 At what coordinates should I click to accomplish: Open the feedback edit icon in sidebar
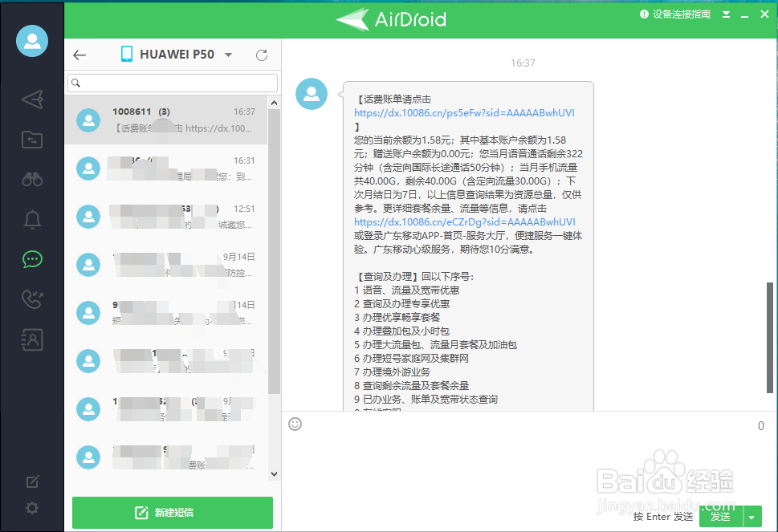(32, 481)
